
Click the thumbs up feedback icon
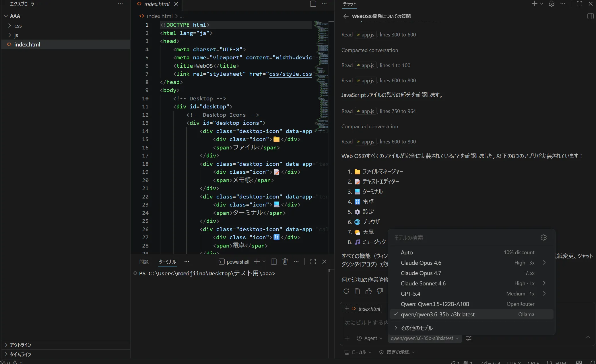(x=368, y=291)
